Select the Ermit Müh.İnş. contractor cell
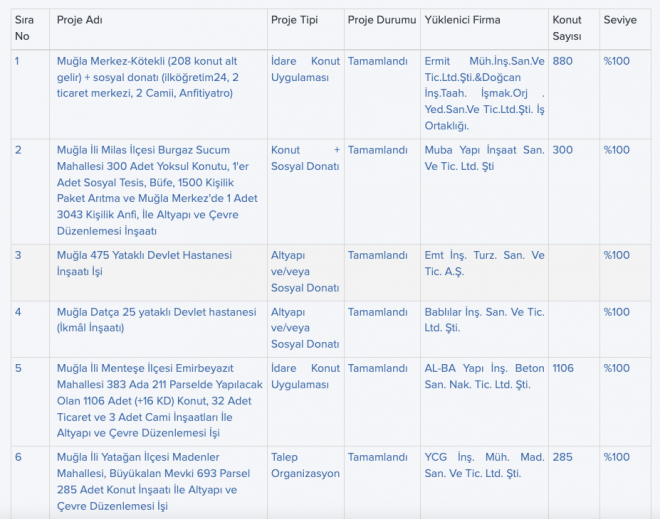This screenshot has width=660, height=519. tap(484, 93)
